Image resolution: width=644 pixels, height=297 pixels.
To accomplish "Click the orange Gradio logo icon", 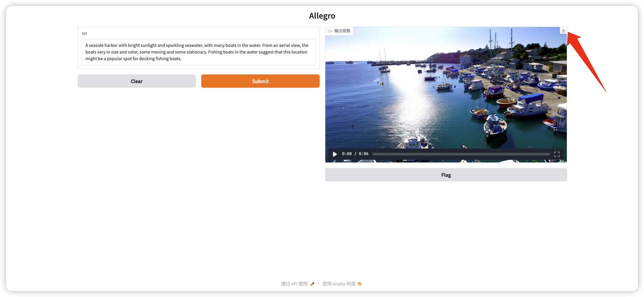I will [360, 284].
